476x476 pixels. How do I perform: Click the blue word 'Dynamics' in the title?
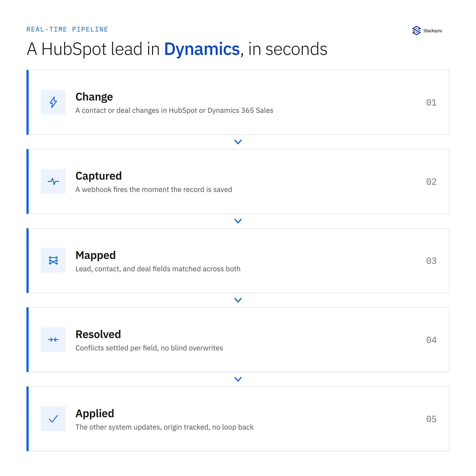point(202,49)
